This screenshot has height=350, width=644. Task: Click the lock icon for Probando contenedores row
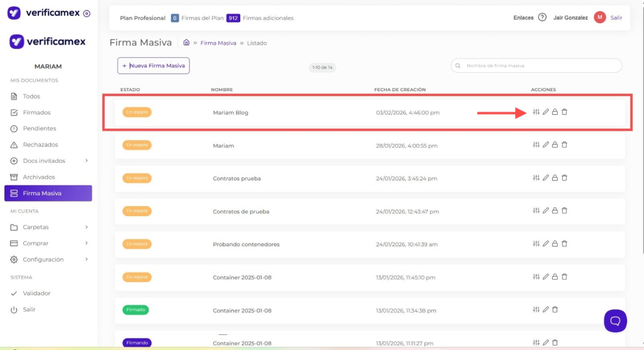coord(555,244)
